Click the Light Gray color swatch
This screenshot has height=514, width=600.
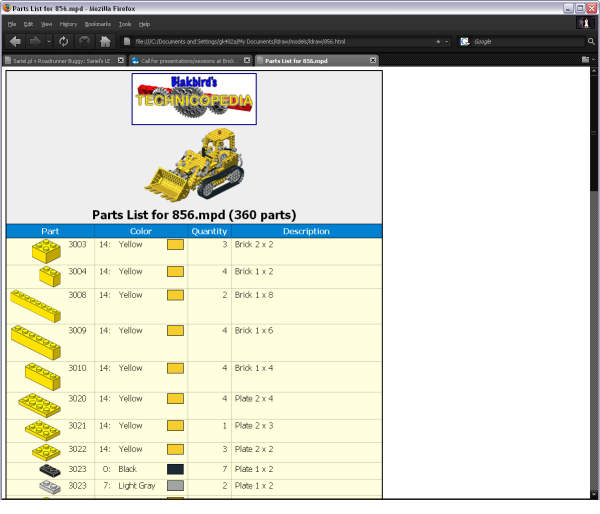pyautogui.click(x=175, y=486)
